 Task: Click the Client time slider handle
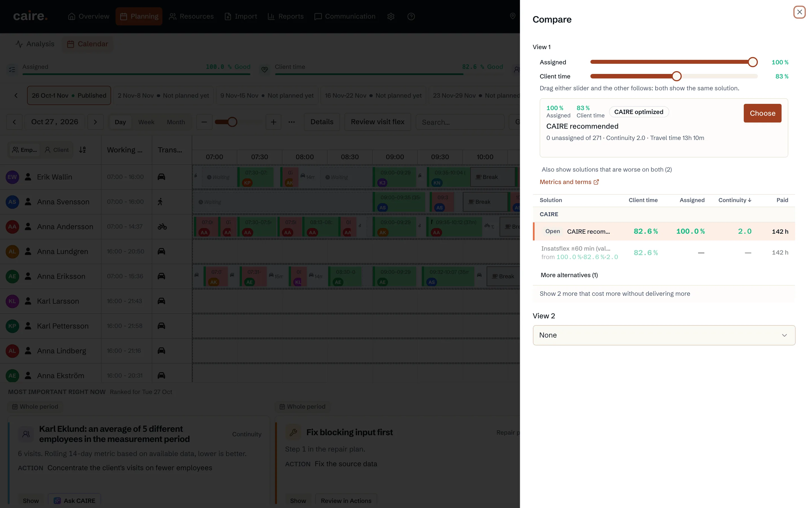pyautogui.click(x=676, y=76)
